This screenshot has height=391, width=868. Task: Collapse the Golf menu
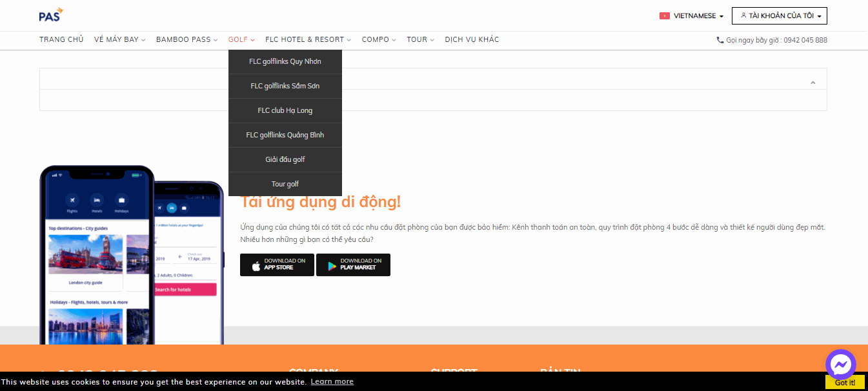point(241,40)
